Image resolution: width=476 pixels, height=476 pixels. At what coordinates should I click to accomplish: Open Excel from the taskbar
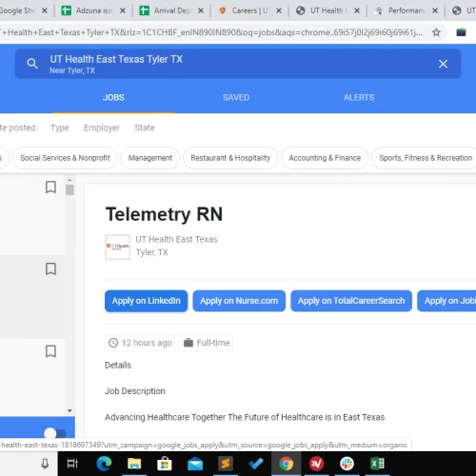(x=377, y=464)
